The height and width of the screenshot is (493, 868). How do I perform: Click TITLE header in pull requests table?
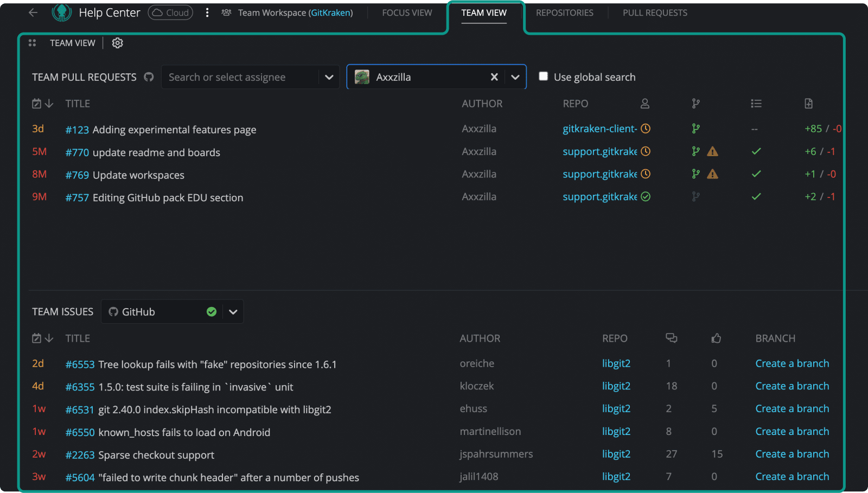pyautogui.click(x=78, y=104)
